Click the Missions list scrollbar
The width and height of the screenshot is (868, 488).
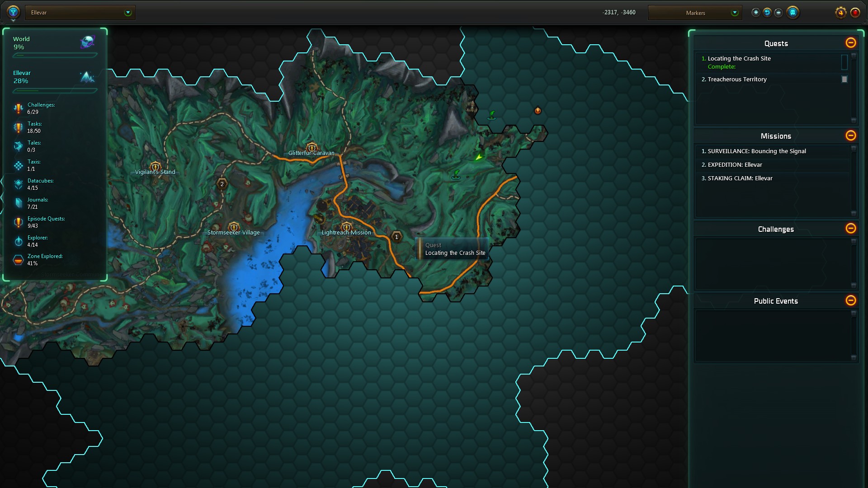click(854, 181)
